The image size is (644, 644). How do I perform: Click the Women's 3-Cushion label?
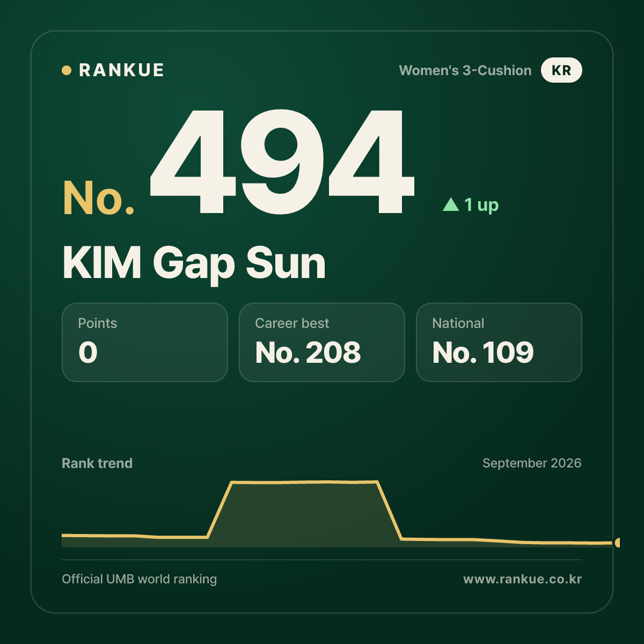point(465,70)
